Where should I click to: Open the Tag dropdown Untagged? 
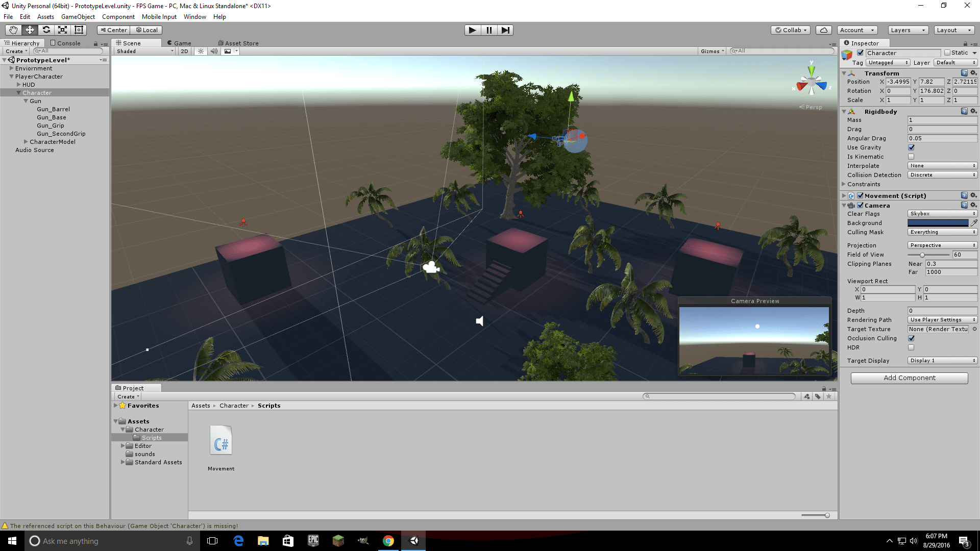click(888, 63)
